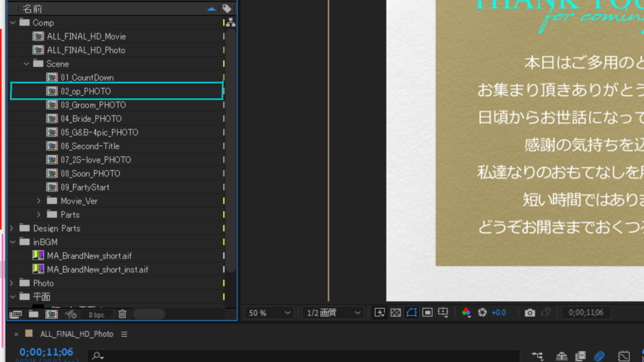Viewport: 644px width, 362px height.
Task: Open the Graph Editor in timeline
Action: coord(624,356)
